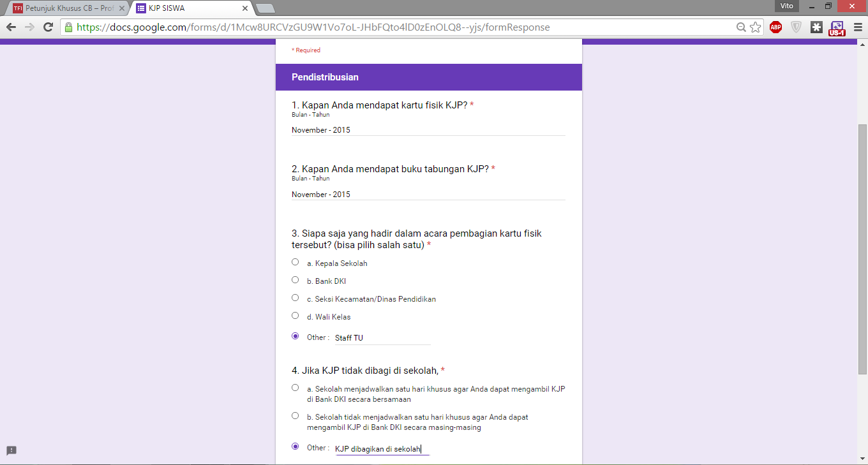This screenshot has height=465, width=868.
Task: Select c. Seksi Kecamatan/Dinas Pendidikan
Action: (295, 298)
